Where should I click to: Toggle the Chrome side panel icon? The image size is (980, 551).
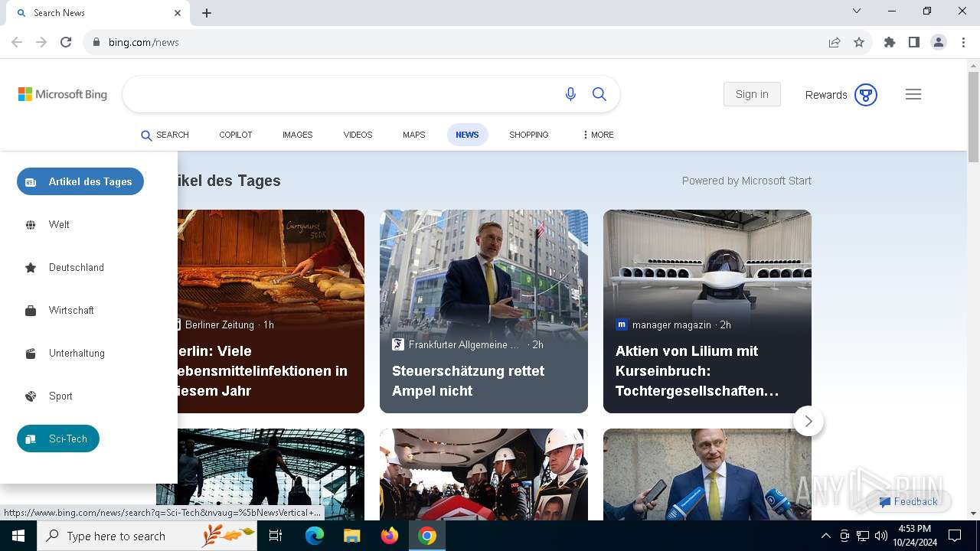coord(914,42)
